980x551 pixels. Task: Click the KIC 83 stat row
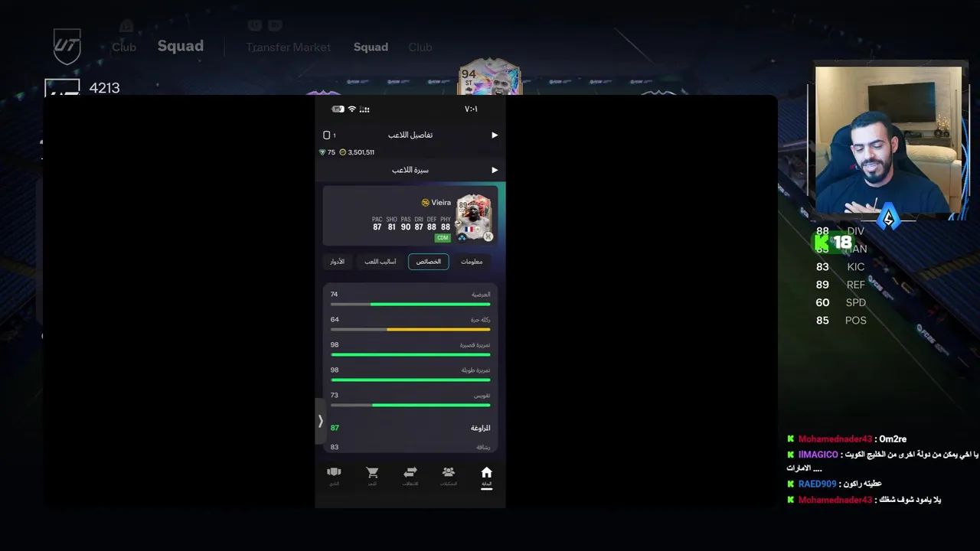841,267
